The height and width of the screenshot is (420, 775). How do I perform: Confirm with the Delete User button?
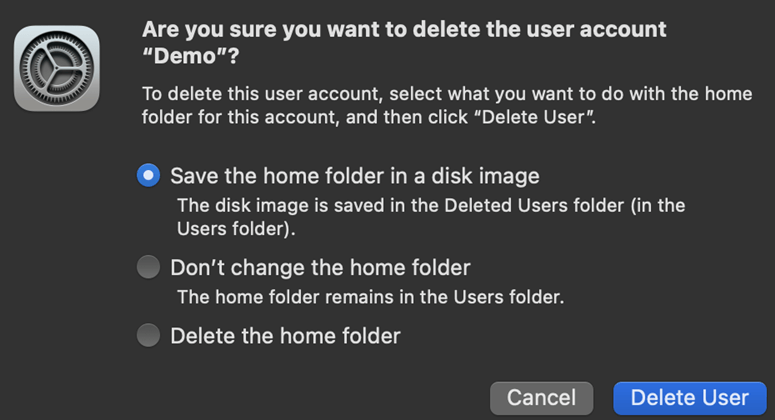[689, 397]
